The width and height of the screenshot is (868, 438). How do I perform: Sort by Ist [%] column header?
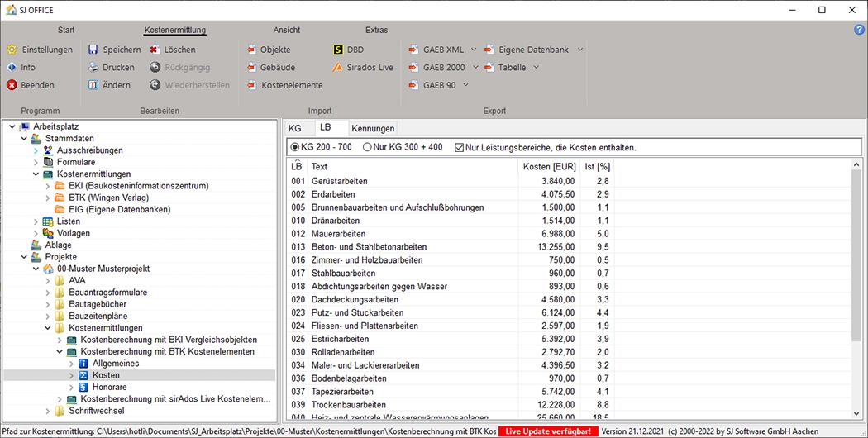598,167
